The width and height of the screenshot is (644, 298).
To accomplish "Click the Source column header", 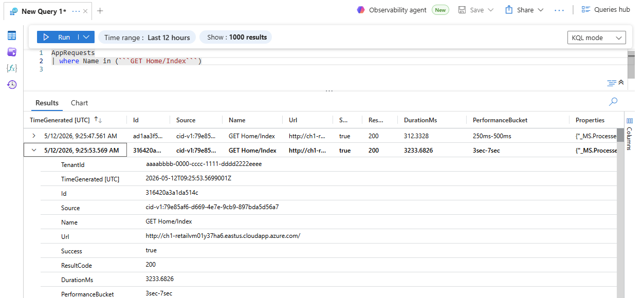I will pos(196,120).
